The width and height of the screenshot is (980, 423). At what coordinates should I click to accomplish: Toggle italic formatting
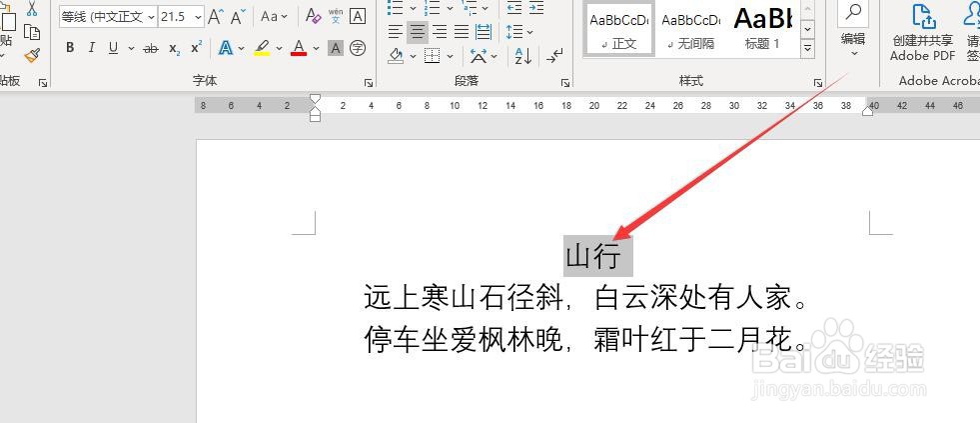point(92,48)
